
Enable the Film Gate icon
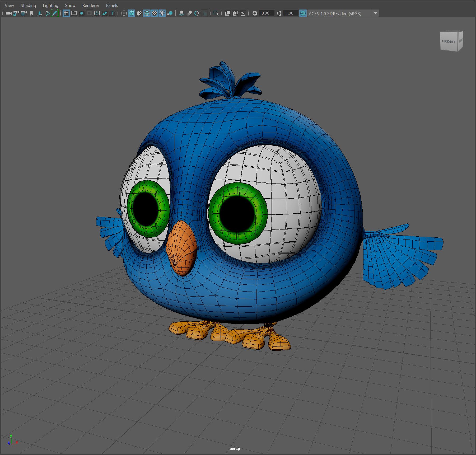[74, 13]
